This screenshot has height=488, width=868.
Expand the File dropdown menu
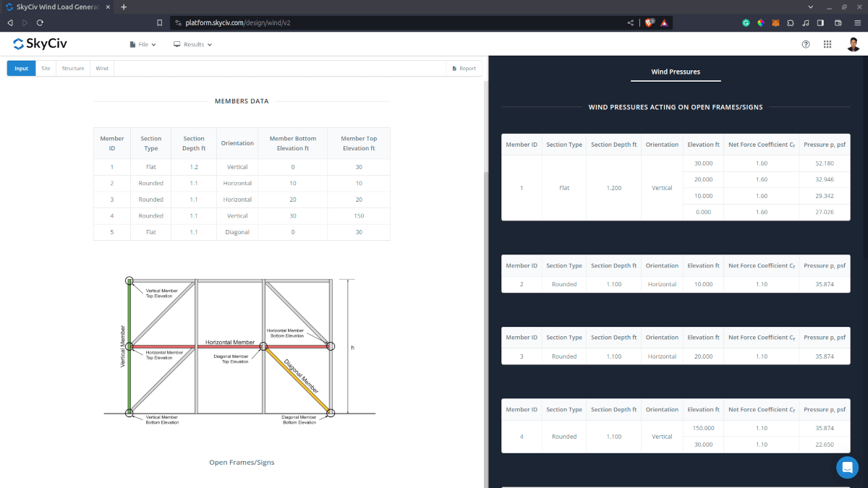[x=142, y=44]
